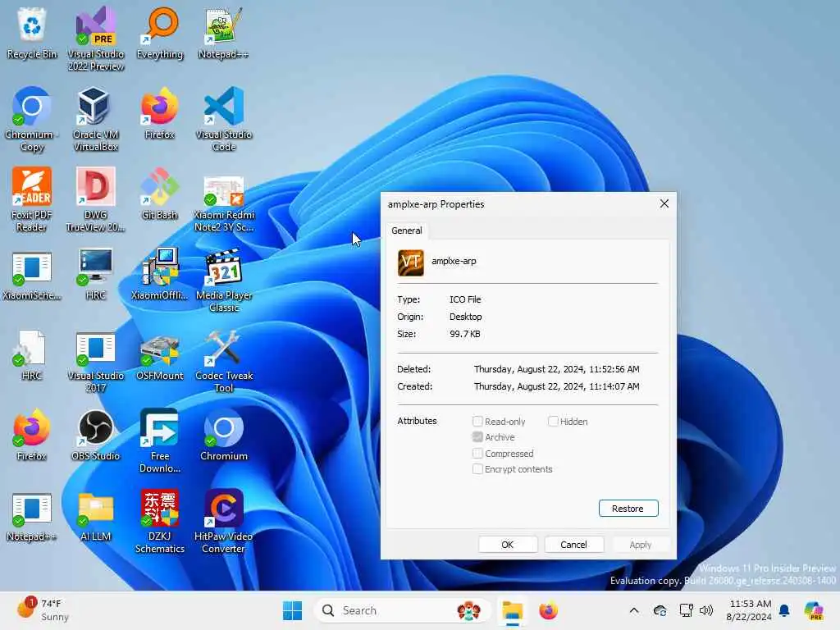
Task: Select the OBS Studio desktop icon
Action: point(96,435)
